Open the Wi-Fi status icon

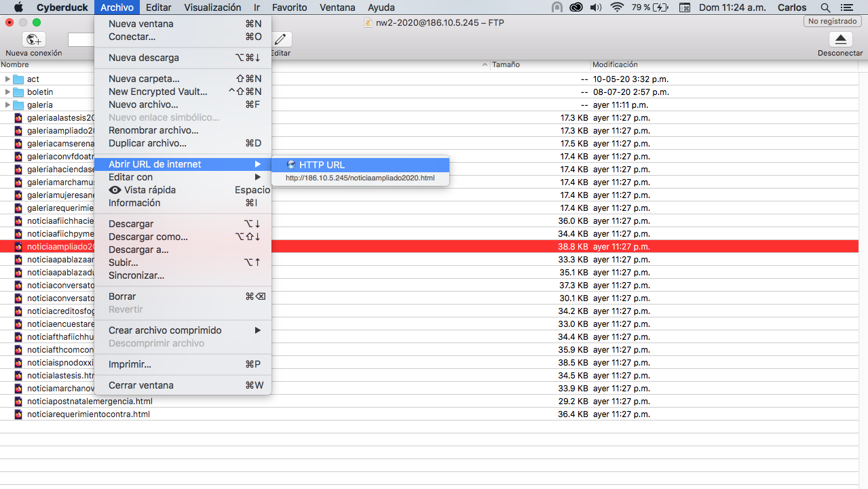(x=617, y=7)
